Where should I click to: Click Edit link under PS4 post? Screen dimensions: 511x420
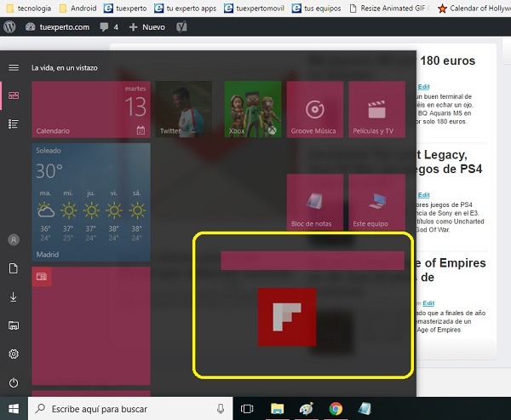tap(423, 195)
